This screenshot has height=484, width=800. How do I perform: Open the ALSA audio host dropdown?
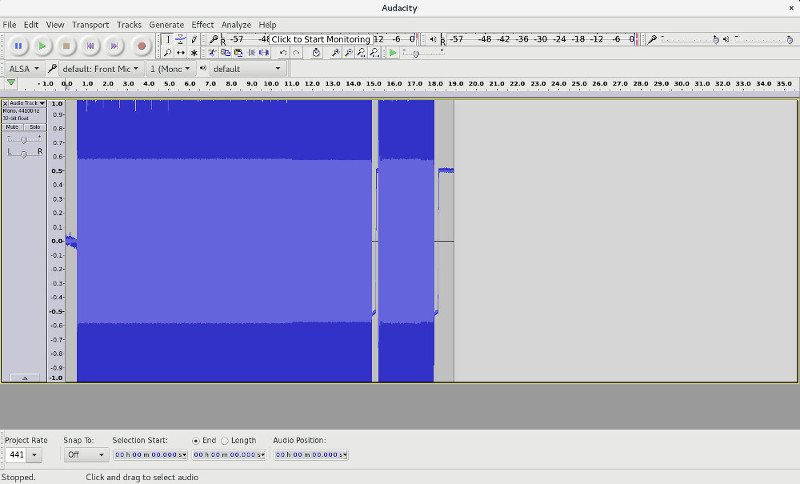(x=24, y=69)
